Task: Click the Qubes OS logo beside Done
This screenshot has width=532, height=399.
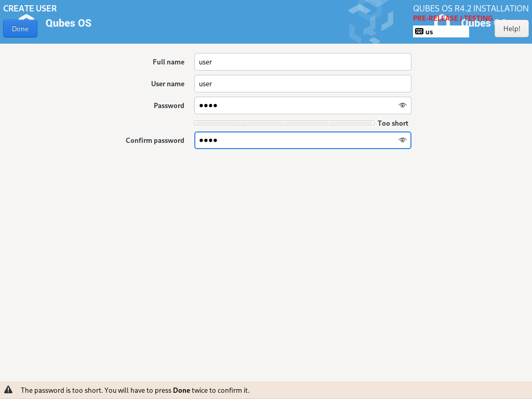Action: [x=26, y=19]
